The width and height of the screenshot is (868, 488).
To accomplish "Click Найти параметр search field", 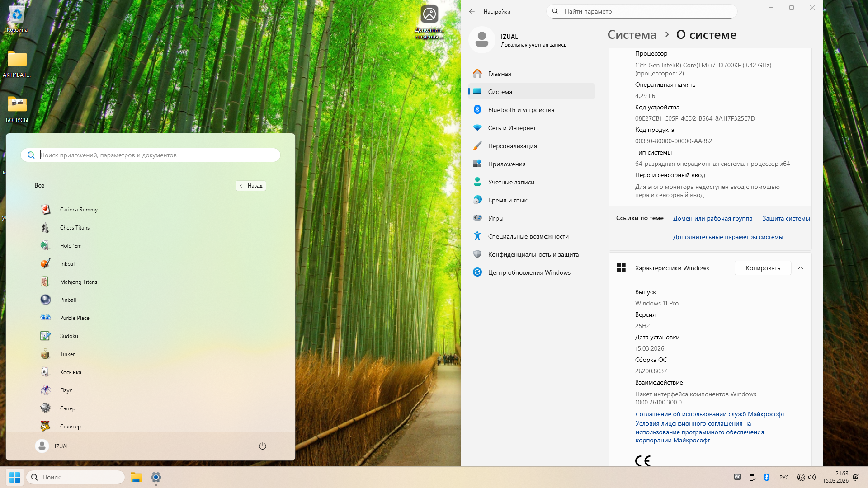I will (x=642, y=11).
